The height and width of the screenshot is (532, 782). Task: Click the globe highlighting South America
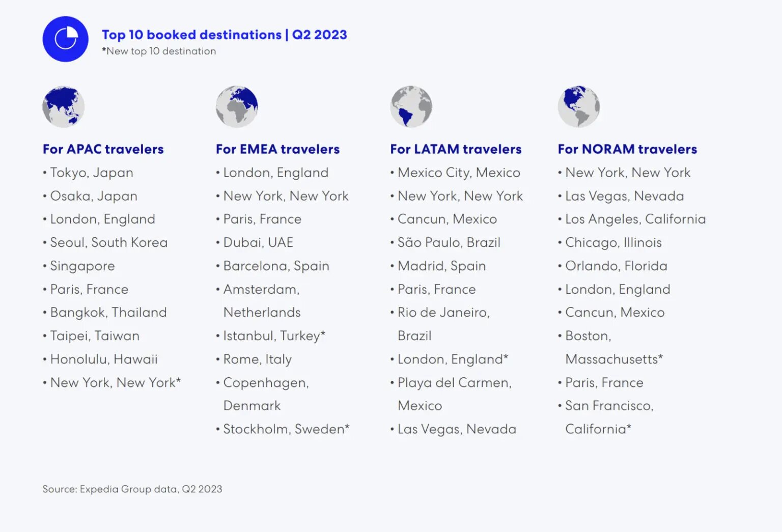(x=411, y=106)
